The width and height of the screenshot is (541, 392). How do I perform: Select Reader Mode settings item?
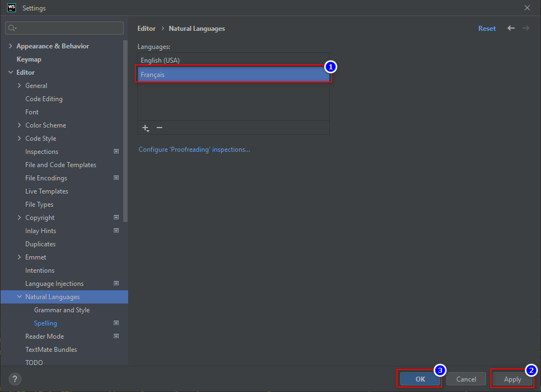(45, 336)
